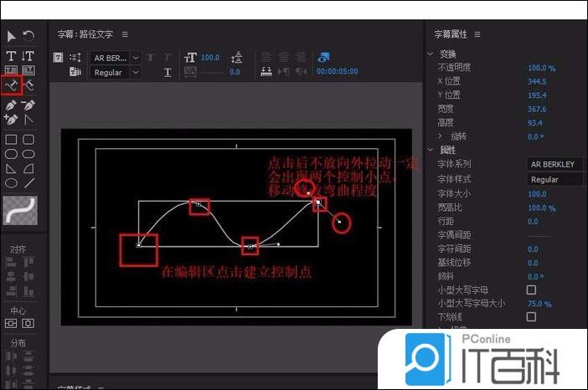The width and height of the screenshot is (588, 390).
Task: Open the AR BER... font family dropdown in the toolbar
Action: pos(116,58)
